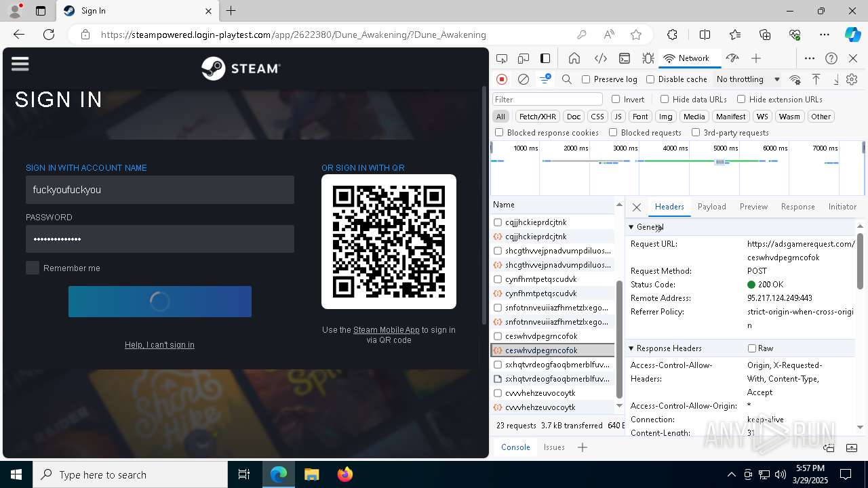
Task: Check Hide extension URLs
Action: tap(741, 99)
